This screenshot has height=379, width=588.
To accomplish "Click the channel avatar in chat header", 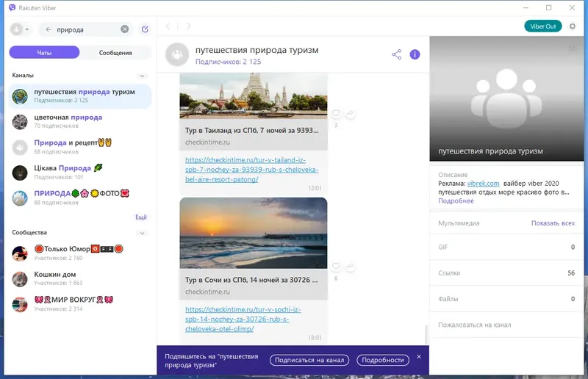I will click(x=177, y=54).
